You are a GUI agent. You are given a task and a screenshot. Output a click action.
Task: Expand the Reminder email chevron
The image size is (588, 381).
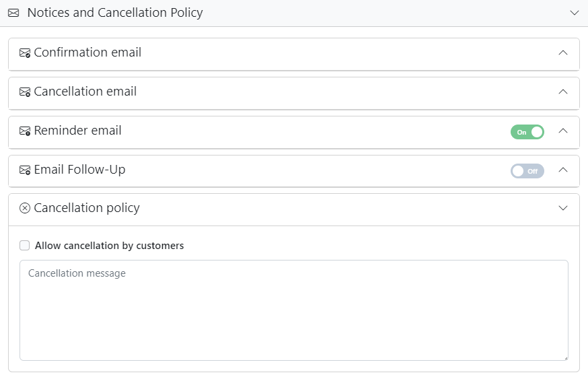(x=563, y=131)
